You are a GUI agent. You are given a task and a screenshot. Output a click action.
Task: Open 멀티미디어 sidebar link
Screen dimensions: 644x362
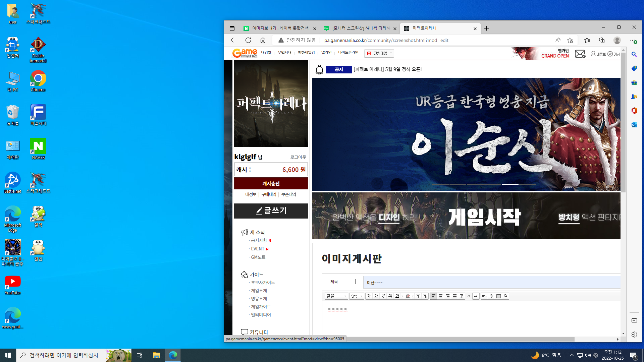[261, 315]
